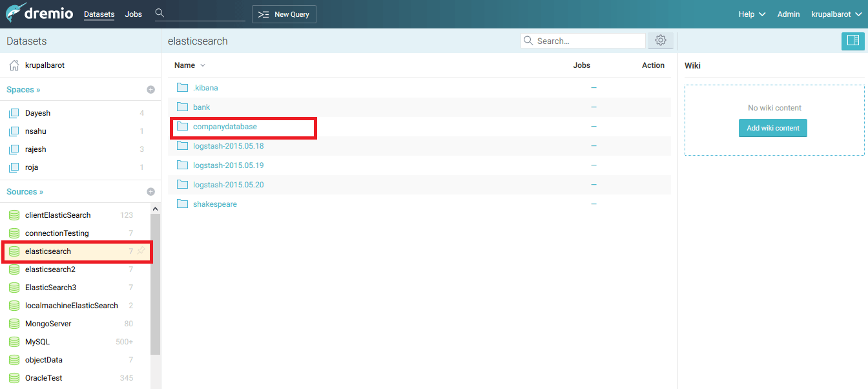This screenshot has height=389, width=868.
Task: Click the logstash-2015.05.18 folder icon
Action: [x=182, y=146]
